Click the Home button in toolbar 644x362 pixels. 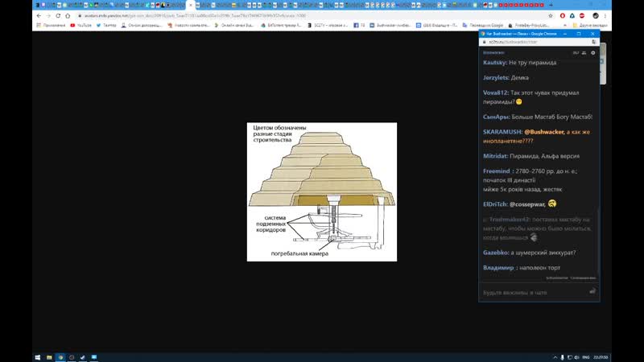(68, 15)
